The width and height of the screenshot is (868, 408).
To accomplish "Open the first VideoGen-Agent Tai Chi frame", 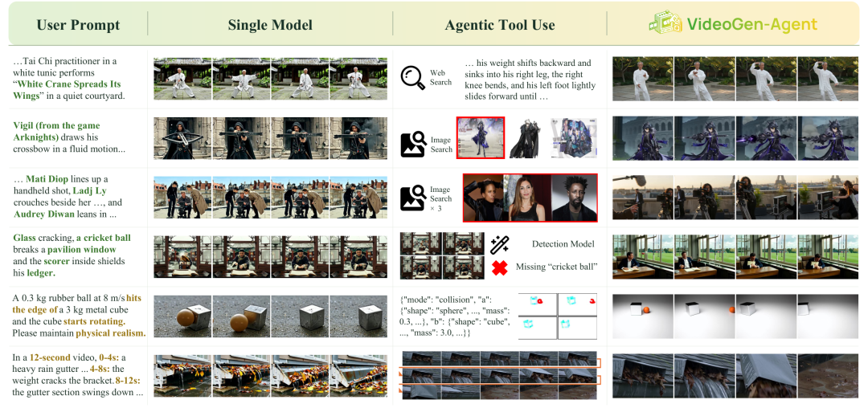I will pos(643,79).
